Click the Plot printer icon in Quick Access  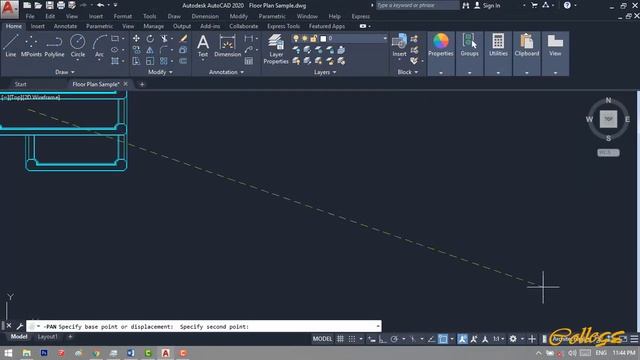61,5
